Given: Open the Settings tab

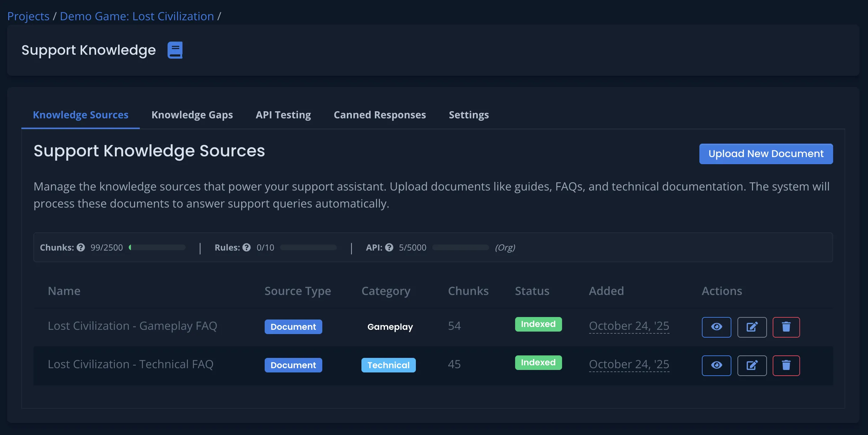Looking at the screenshot, I should 469,115.
